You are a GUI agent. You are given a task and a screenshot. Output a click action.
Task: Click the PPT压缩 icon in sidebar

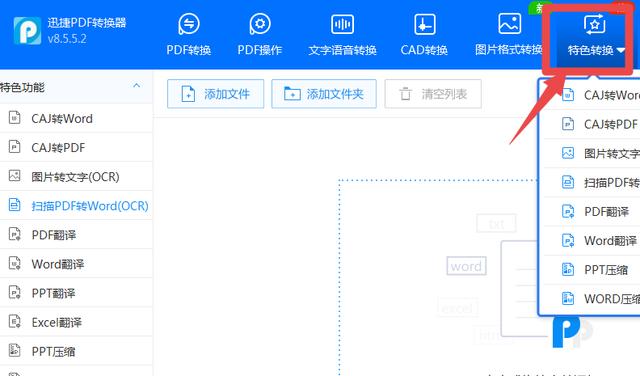coord(15,351)
